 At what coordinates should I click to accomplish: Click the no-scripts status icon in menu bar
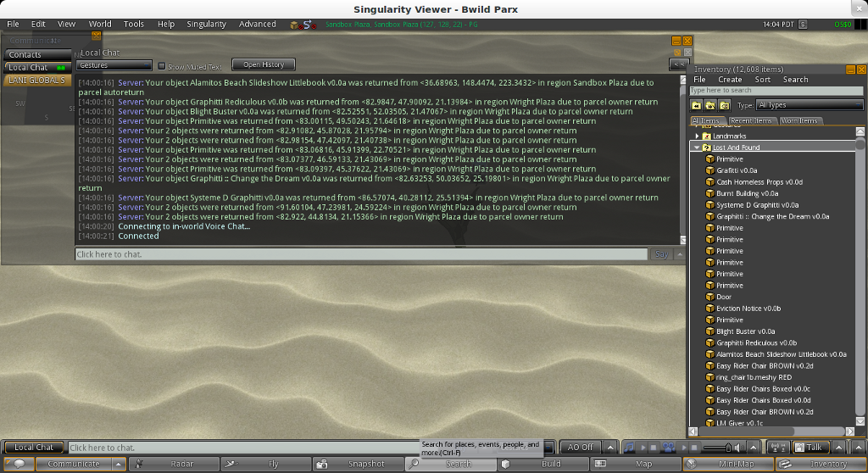coord(309,25)
